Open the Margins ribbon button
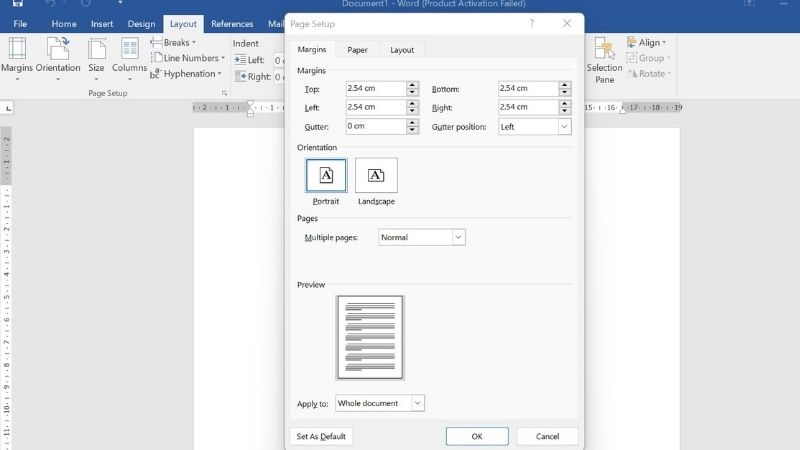The height and width of the screenshot is (450, 800). tap(17, 59)
